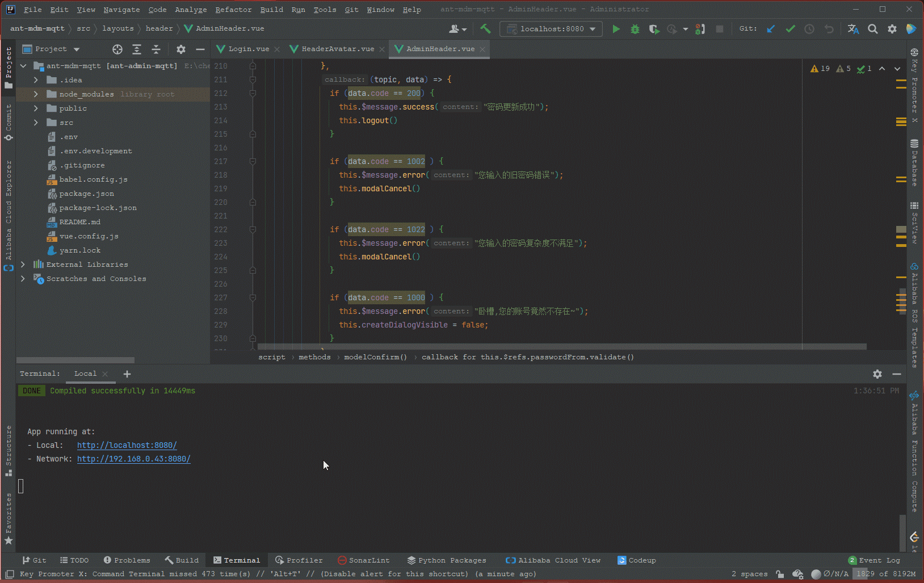Hide the Terminal tool window

pos(897,374)
